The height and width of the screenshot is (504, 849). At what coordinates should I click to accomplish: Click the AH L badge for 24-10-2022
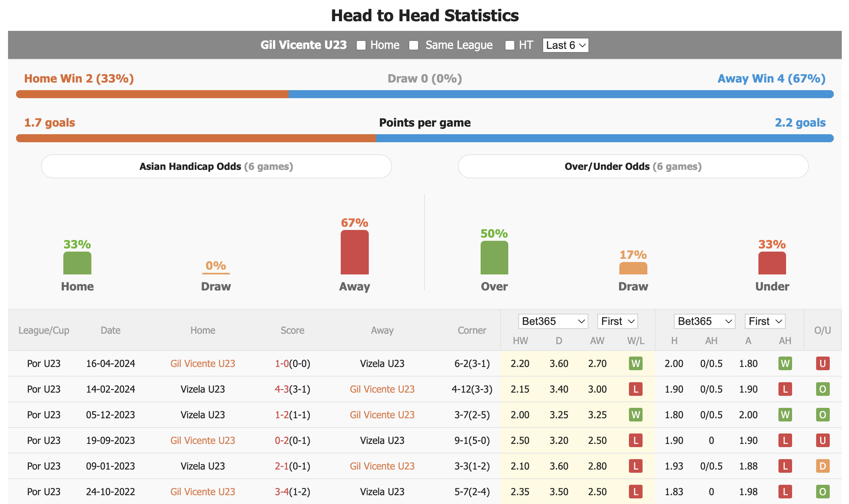click(x=785, y=492)
